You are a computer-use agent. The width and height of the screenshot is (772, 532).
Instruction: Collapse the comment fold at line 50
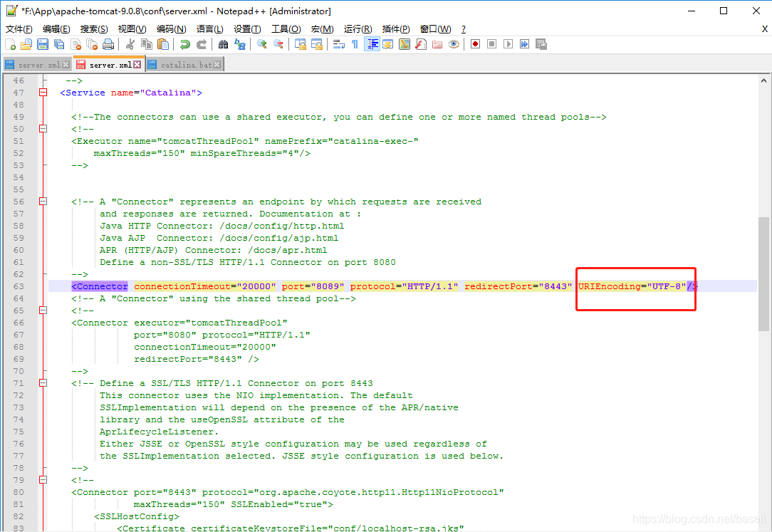point(43,128)
